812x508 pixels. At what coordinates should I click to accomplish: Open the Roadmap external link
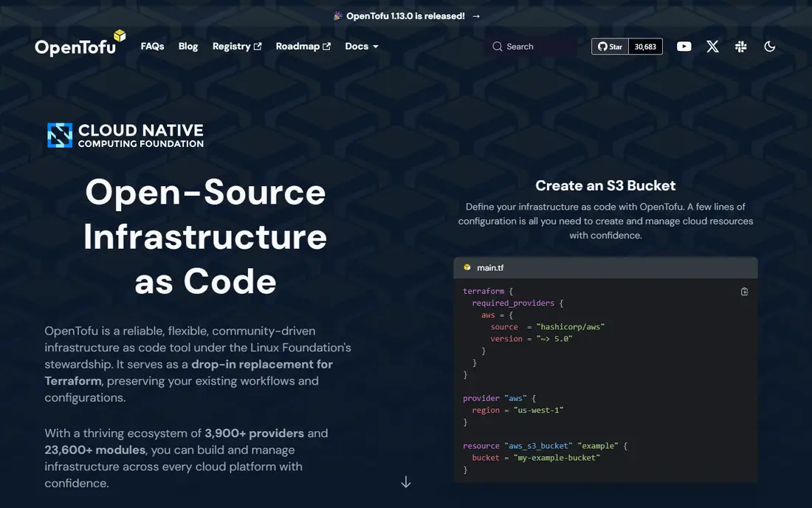tap(303, 47)
